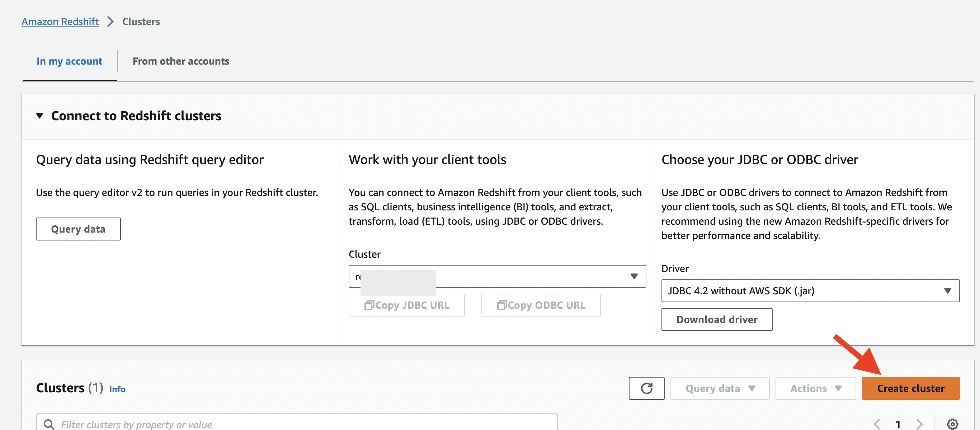The width and height of the screenshot is (980, 430).
Task: Go to next page chevron
Action: pos(919,424)
